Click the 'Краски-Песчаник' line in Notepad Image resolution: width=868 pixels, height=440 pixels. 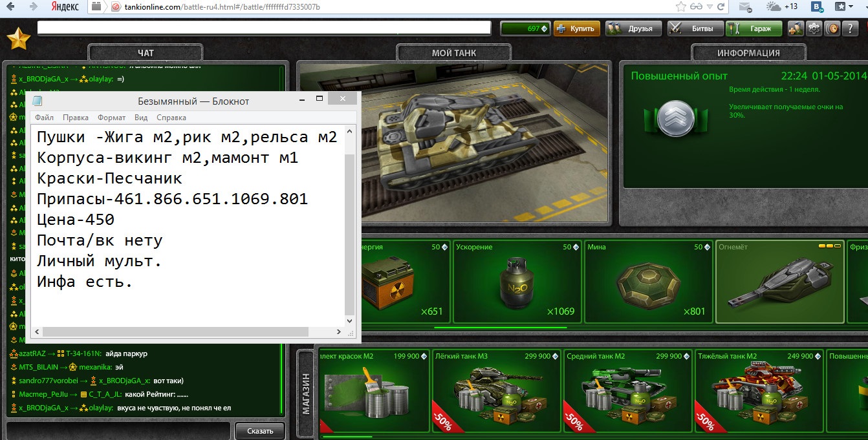pos(110,178)
